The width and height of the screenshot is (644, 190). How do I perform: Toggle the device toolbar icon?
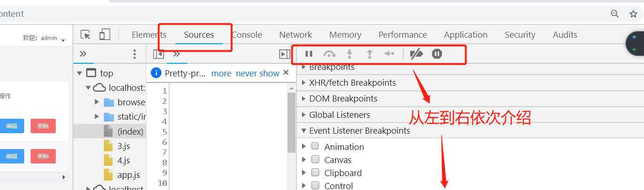tap(105, 35)
